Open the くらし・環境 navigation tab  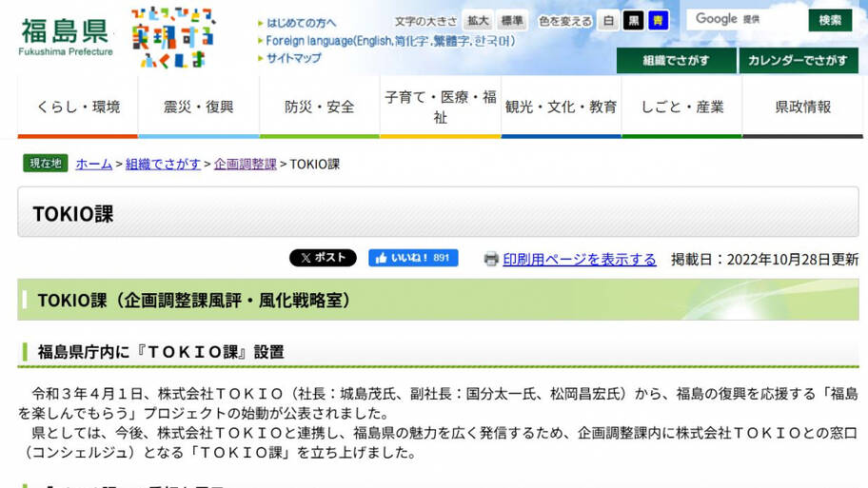(x=77, y=107)
